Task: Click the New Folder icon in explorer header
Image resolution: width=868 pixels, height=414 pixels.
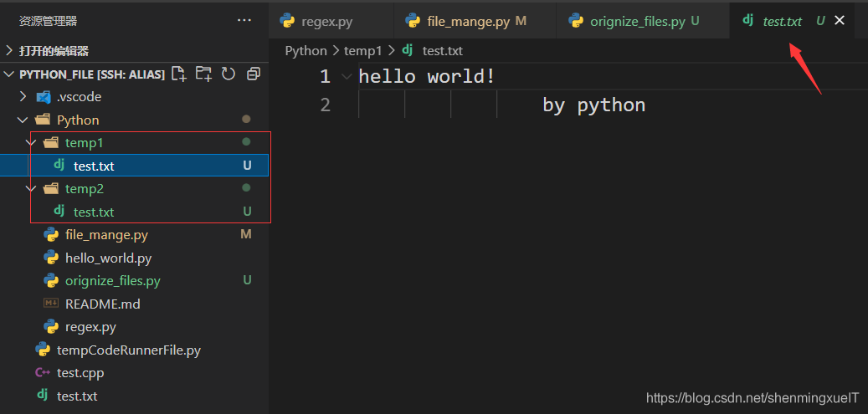Action: click(203, 74)
